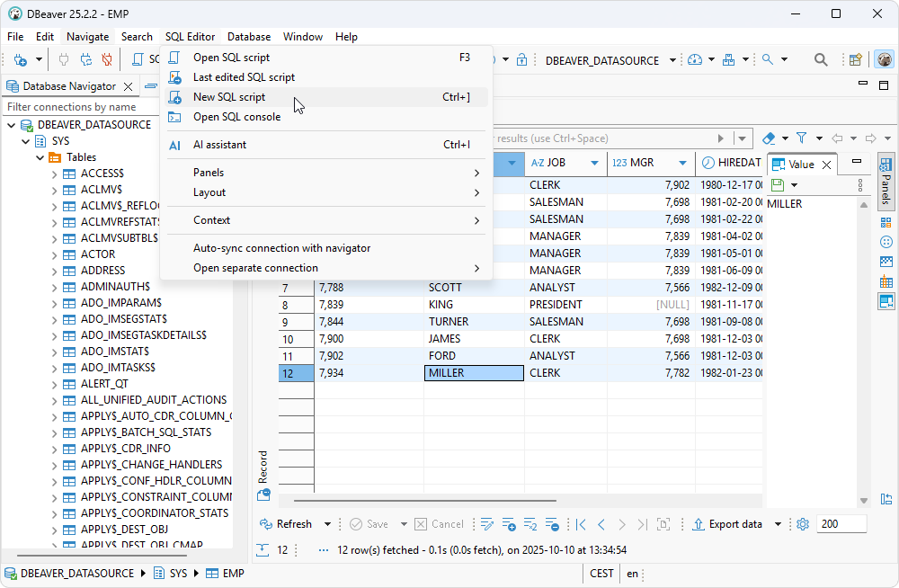Toggle the record view icon at grid bottom-left
The height and width of the screenshot is (588, 899).
[263, 494]
